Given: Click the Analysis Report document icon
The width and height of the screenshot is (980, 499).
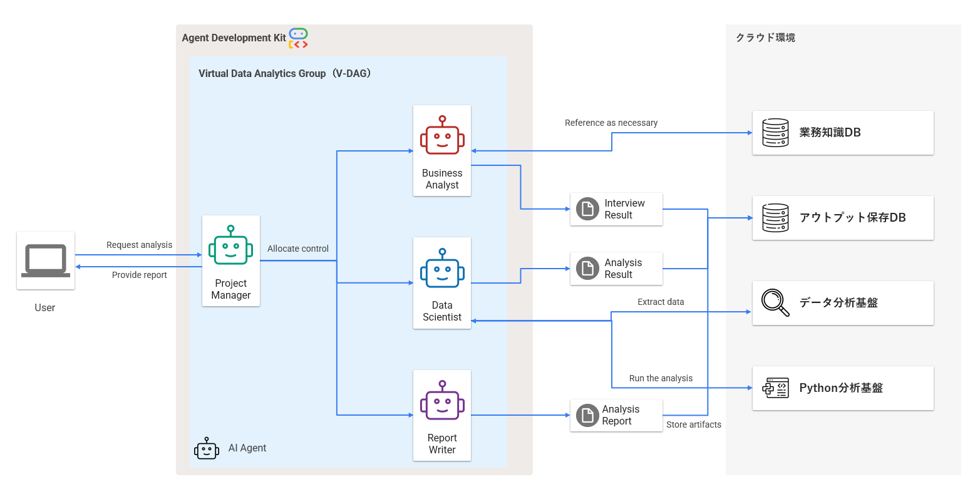Looking at the screenshot, I should [587, 415].
